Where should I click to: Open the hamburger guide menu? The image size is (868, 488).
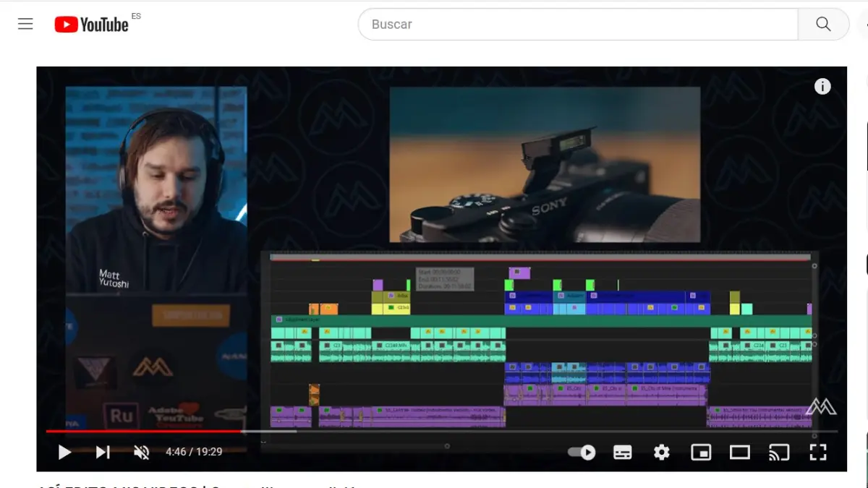(x=25, y=24)
